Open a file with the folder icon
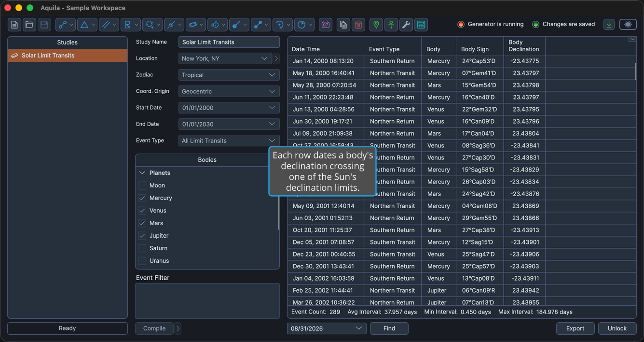This screenshot has height=342, width=644. [x=29, y=25]
